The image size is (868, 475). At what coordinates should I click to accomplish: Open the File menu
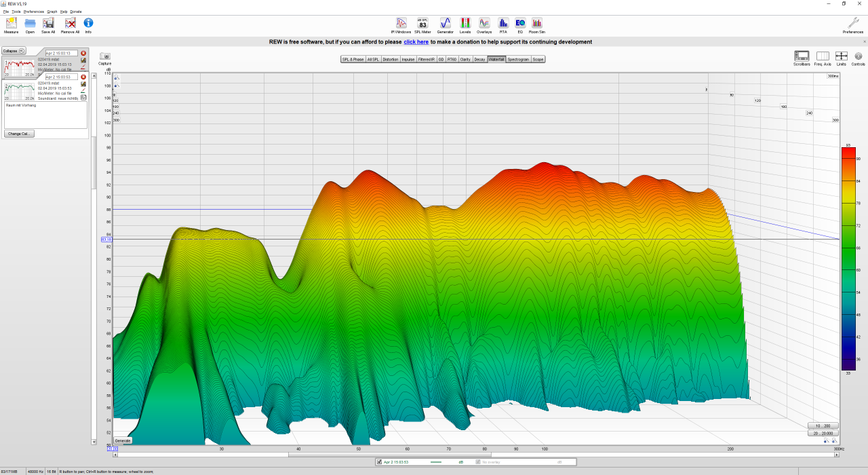point(6,12)
